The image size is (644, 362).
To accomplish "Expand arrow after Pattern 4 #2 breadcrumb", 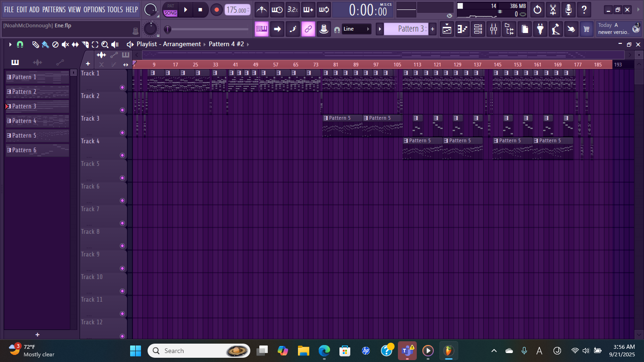I will coord(248,44).
